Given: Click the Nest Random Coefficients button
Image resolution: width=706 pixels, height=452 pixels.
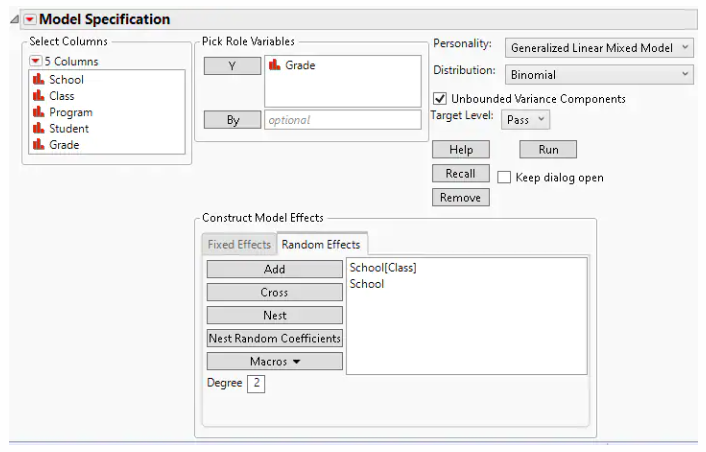Looking at the screenshot, I should point(275,338).
